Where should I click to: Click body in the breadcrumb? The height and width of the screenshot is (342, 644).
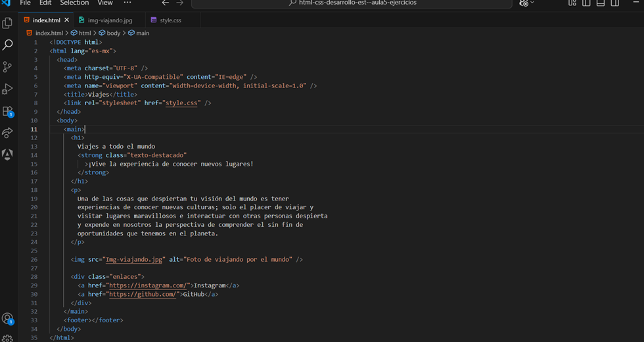[113, 33]
